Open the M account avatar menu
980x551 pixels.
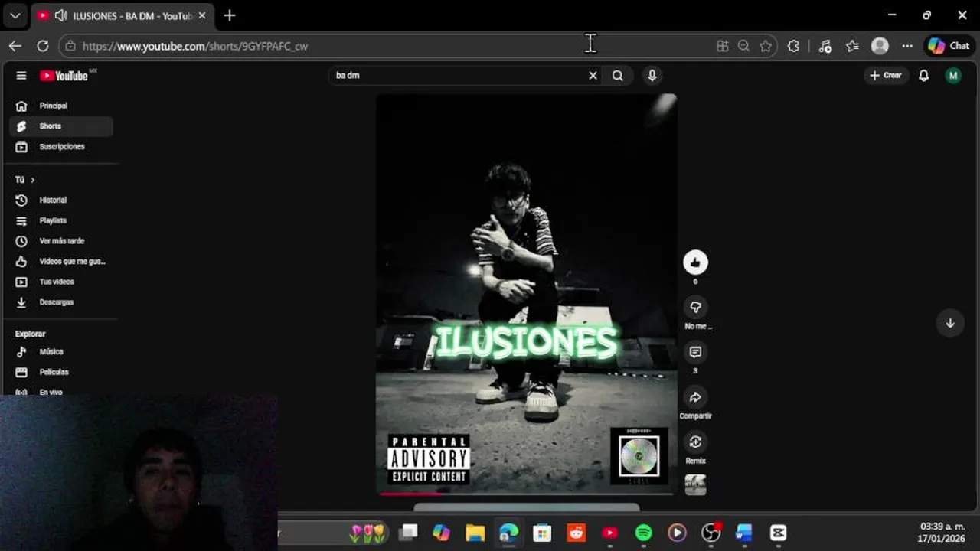pos(953,76)
